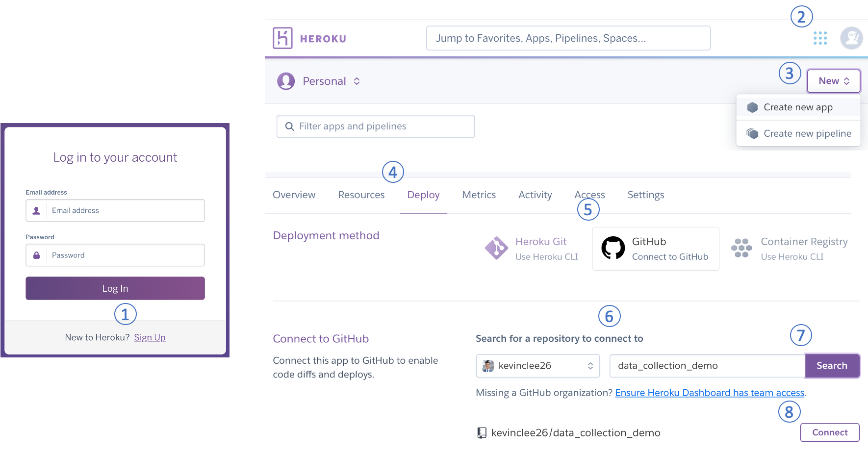The image size is (868, 454).
Task: Select the Heroku Git deployment method label
Action: pos(541,242)
